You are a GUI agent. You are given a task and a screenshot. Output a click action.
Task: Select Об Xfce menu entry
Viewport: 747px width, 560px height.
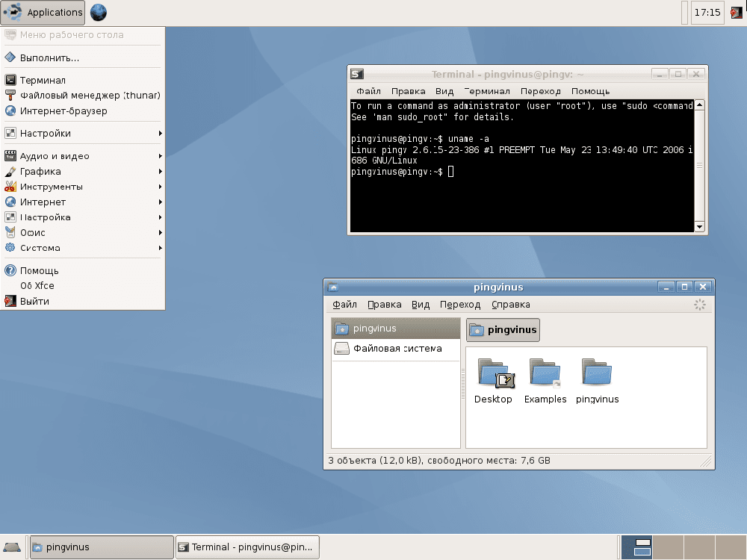[83, 286]
